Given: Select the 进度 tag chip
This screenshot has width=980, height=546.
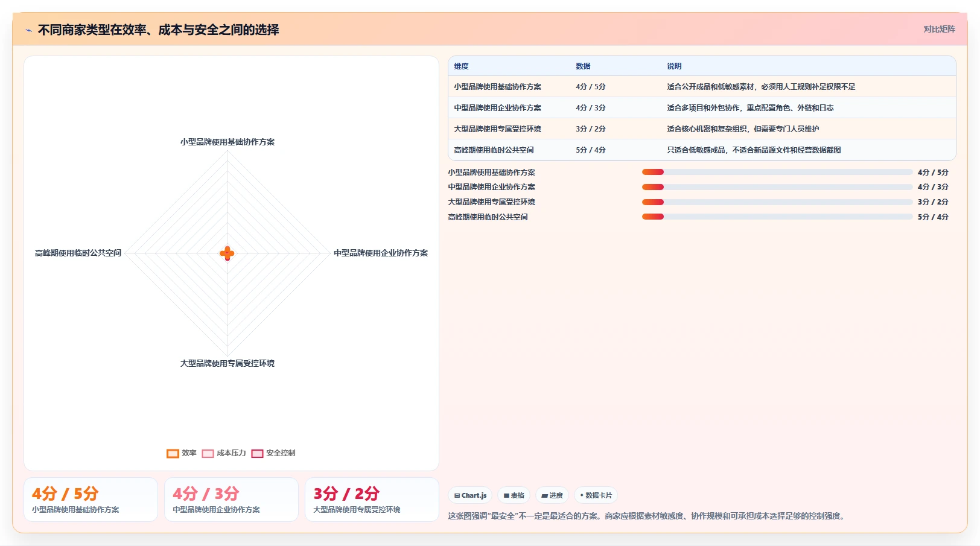Looking at the screenshot, I should 552,495.
